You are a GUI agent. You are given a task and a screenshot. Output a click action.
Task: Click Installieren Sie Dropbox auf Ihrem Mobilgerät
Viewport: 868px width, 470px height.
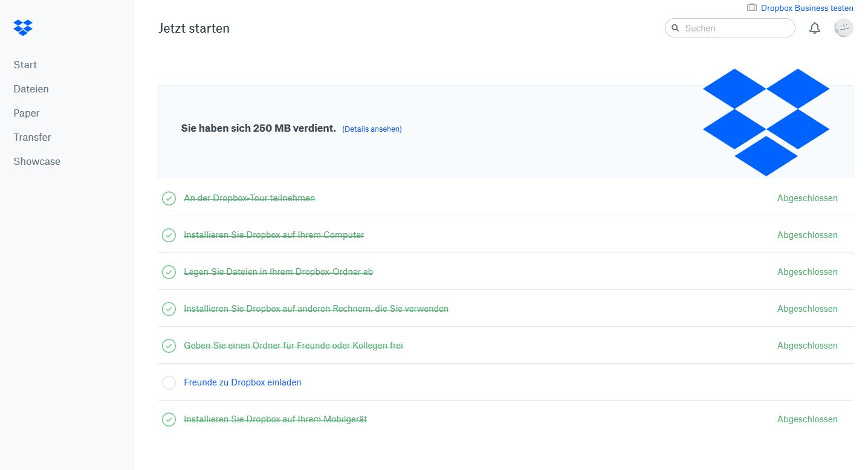[275, 419]
